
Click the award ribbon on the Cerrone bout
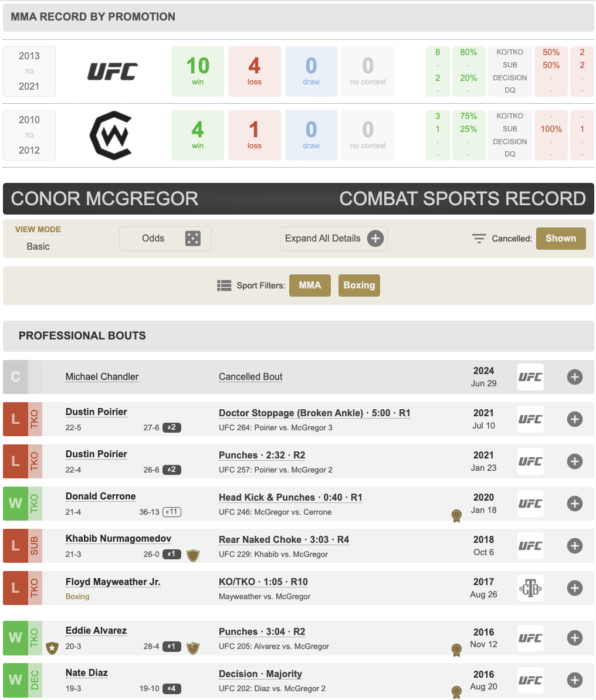(456, 516)
